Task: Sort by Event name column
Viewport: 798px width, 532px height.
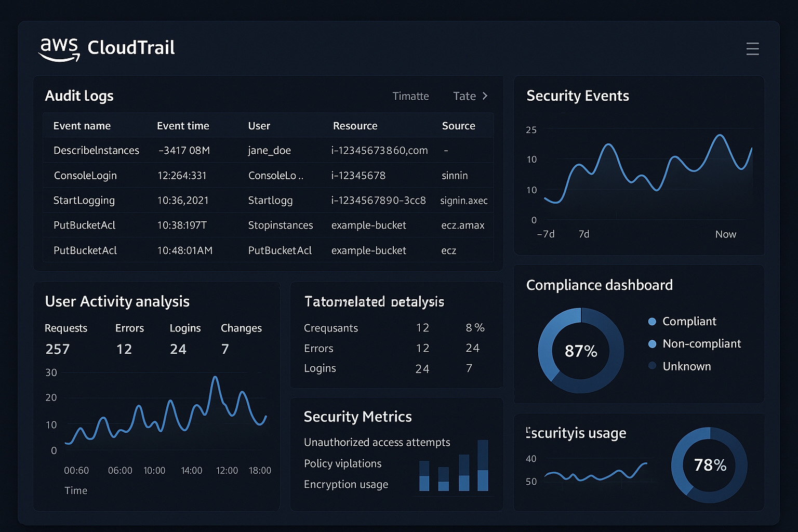Action: [82, 126]
